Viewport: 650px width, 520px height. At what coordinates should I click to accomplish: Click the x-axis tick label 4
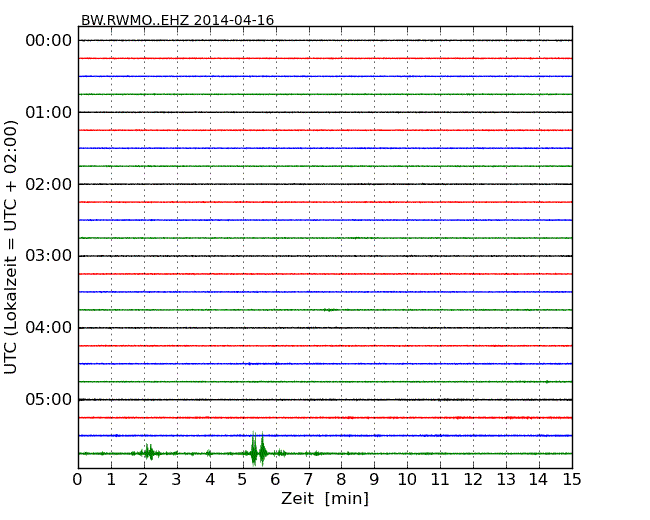pos(210,480)
